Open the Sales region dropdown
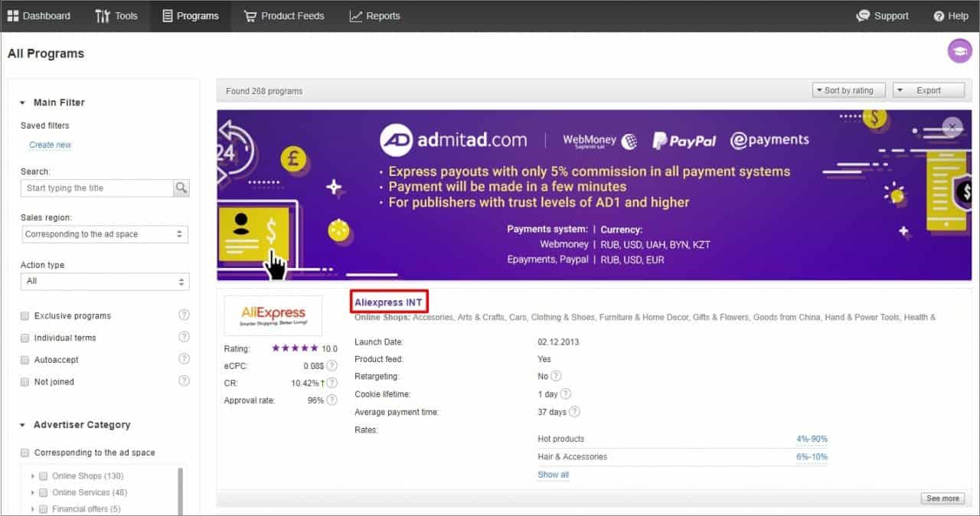Viewport: 980px width, 516px height. 104,234
